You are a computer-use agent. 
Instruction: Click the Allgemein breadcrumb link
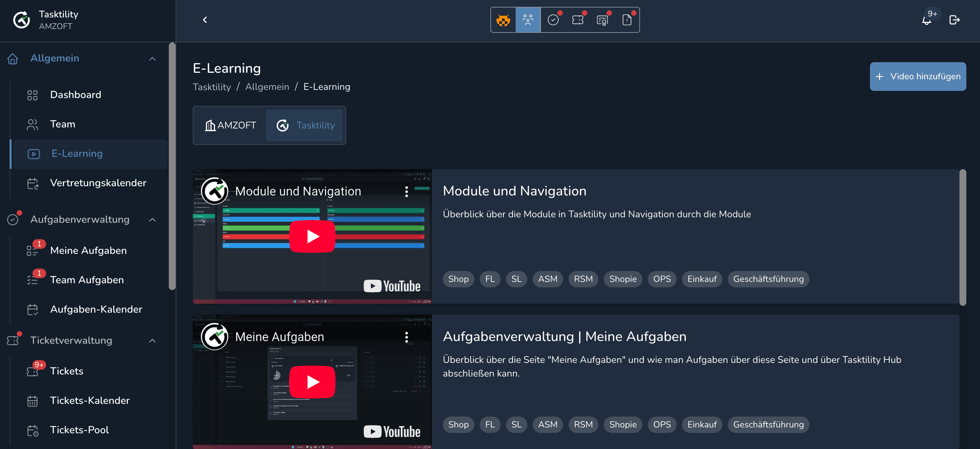(x=267, y=87)
